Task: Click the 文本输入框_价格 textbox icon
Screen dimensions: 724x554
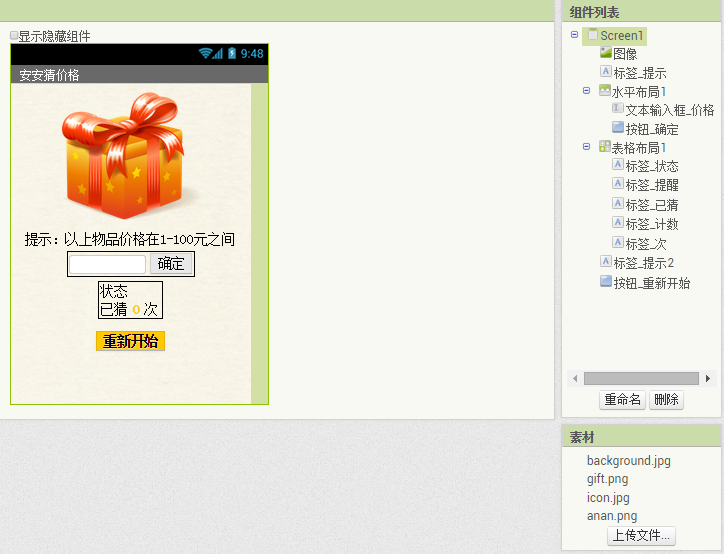Action: coord(618,108)
